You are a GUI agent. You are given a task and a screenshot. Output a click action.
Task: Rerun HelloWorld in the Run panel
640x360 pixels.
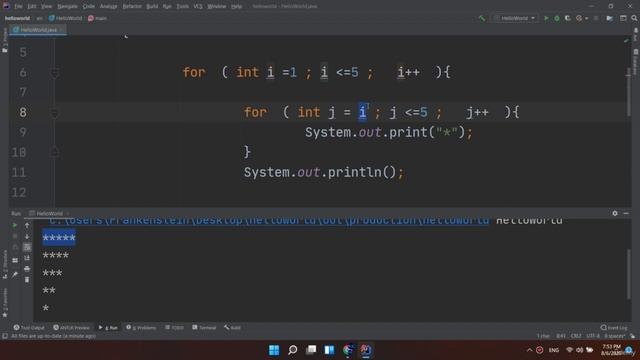pos(15,225)
